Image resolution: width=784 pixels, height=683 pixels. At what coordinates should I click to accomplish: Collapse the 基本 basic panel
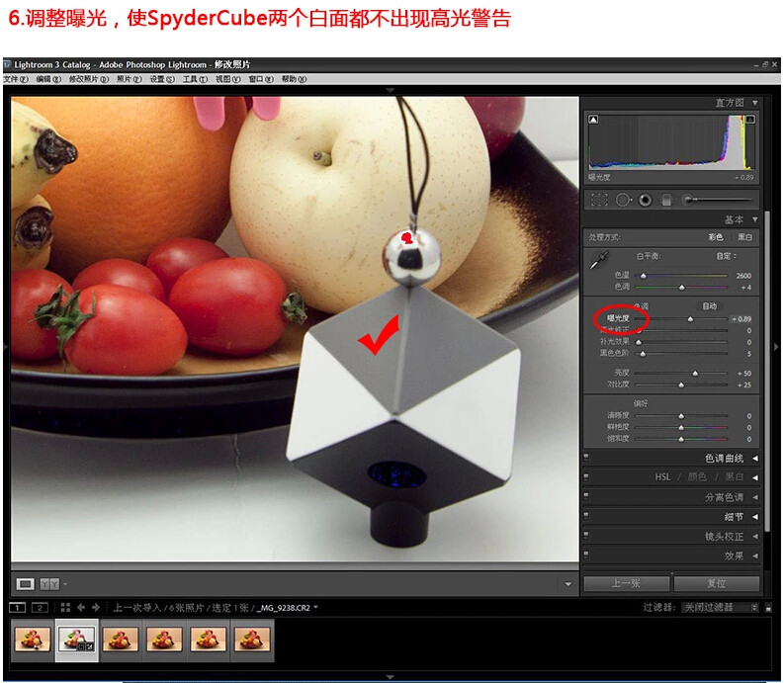click(755, 219)
